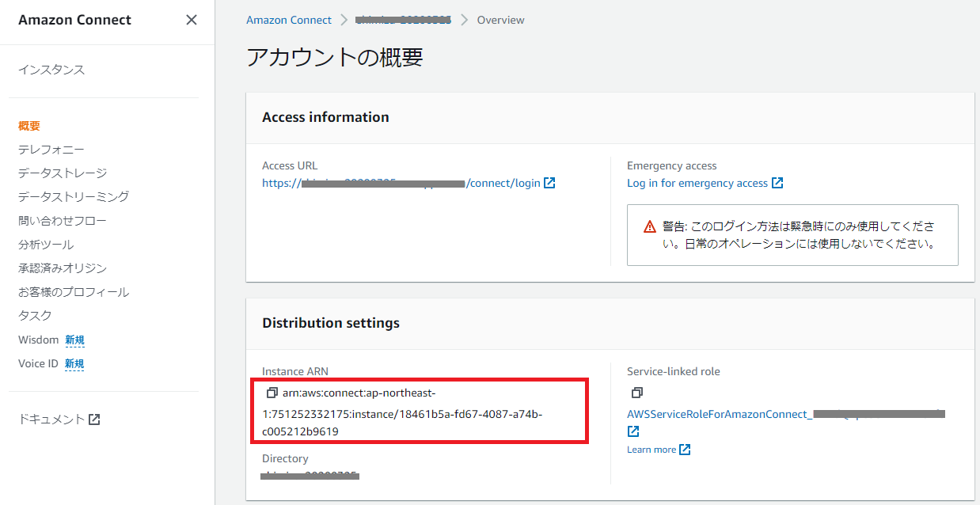This screenshot has height=505, width=980.
Task: Click the Distribution settings section heading
Action: (331, 323)
